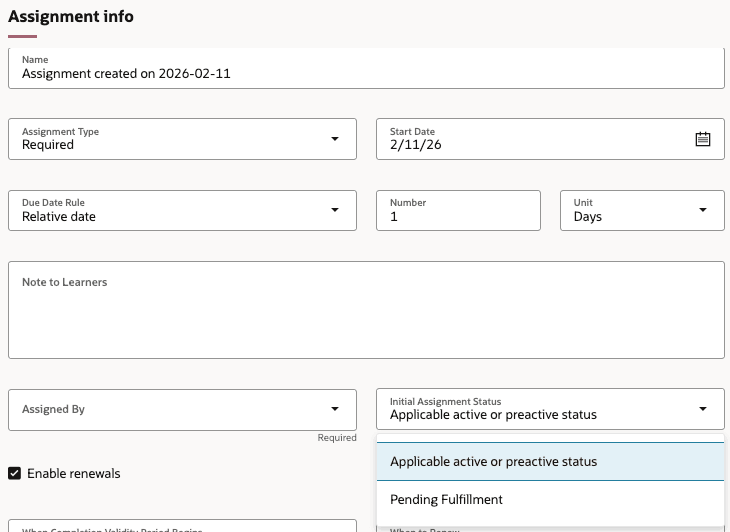Viewport: 730px width, 532px height.
Task: Open the Start Date calendar picker icon
Action: coord(703,140)
